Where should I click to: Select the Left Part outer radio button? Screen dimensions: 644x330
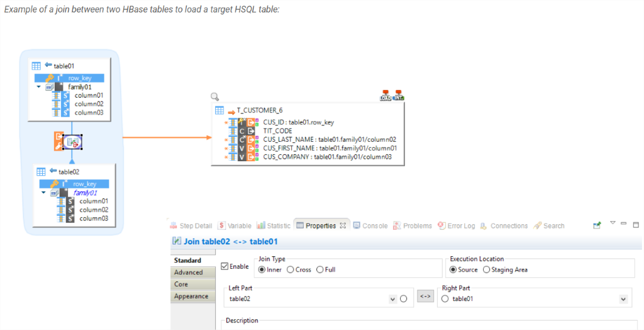403,299
